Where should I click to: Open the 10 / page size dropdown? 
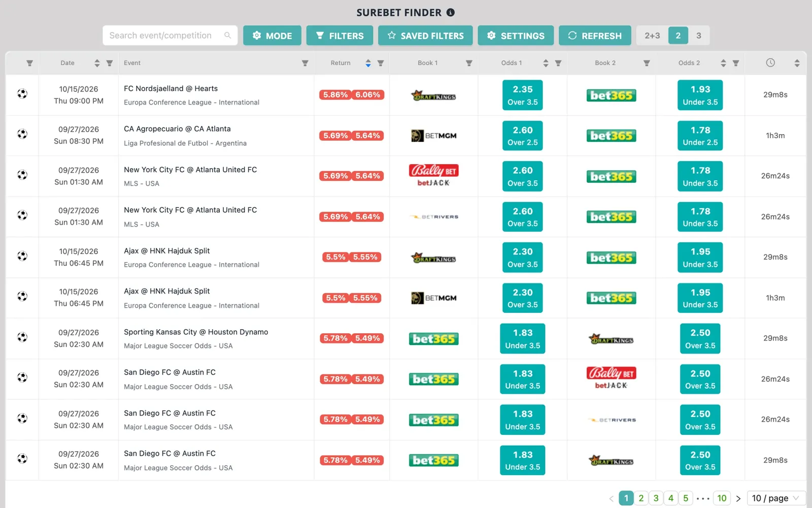point(775,498)
